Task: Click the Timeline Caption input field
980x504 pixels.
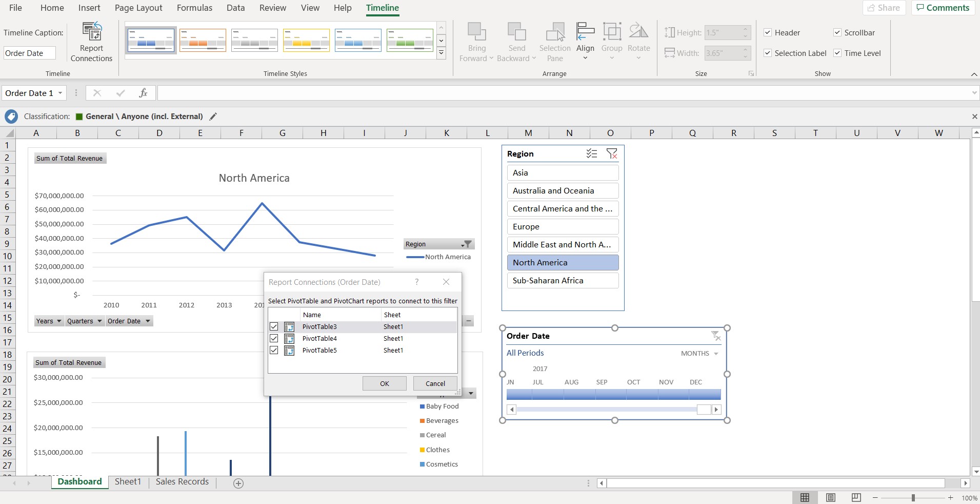Action: pyautogui.click(x=29, y=53)
